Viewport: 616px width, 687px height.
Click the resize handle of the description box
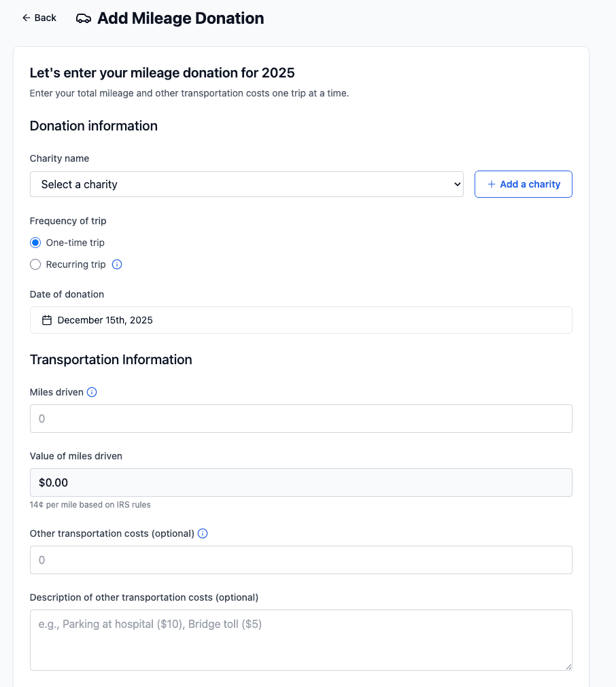point(568,667)
